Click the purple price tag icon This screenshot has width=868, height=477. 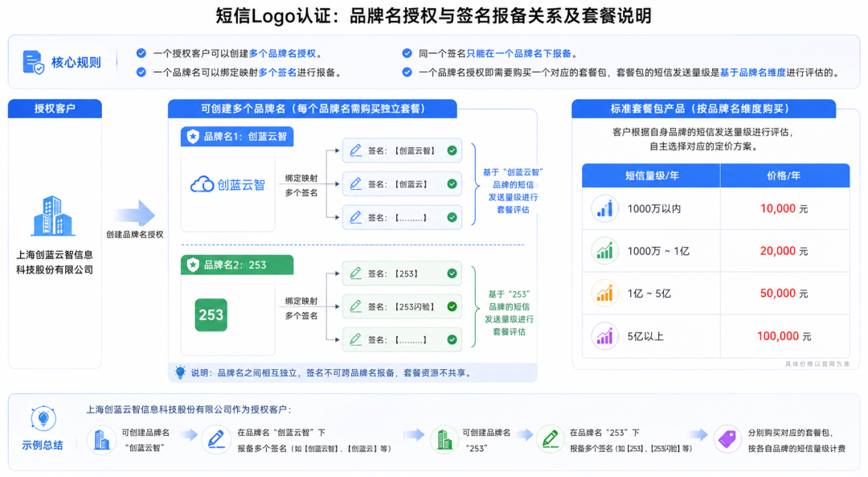tap(727, 439)
